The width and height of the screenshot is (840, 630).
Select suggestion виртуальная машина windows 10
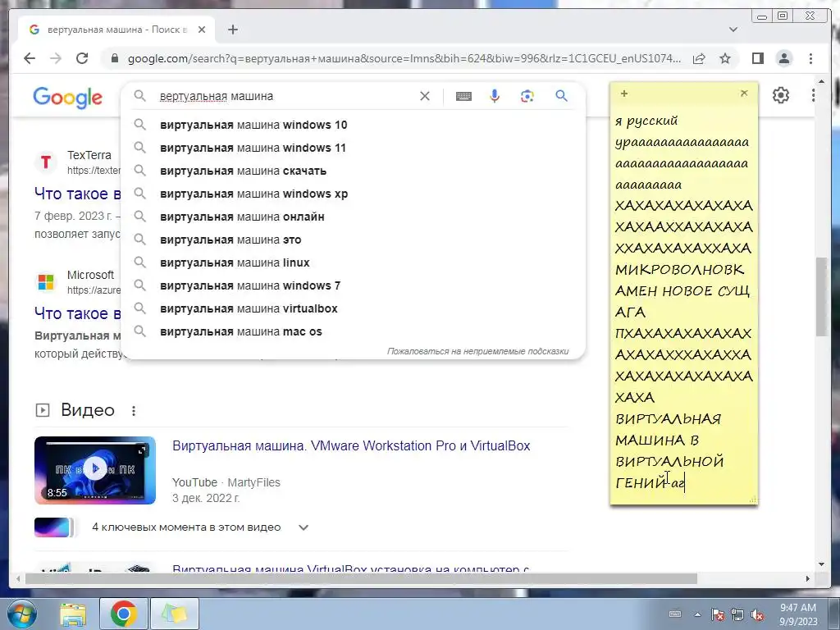coord(354,125)
